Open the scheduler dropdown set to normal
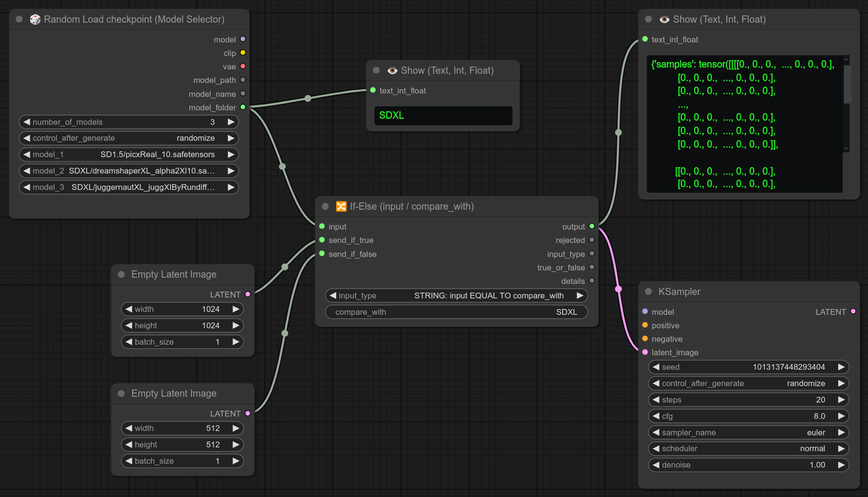This screenshot has height=497, width=868. coord(748,448)
